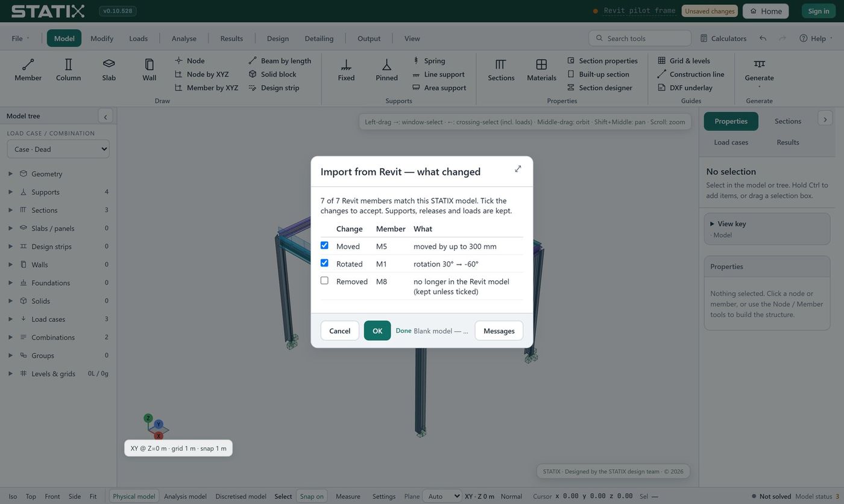Click the Search tools field
The width and height of the screenshot is (844, 504).
click(x=640, y=38)
